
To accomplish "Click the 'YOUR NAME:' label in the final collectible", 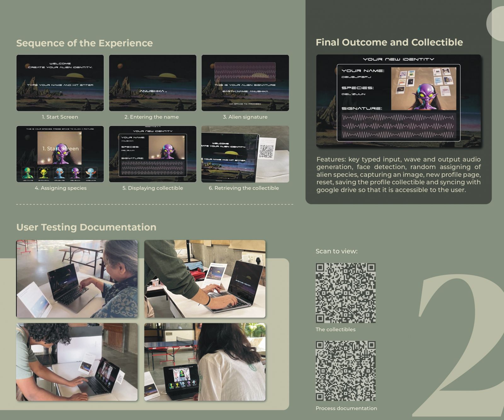I will [x=363, y=71].
